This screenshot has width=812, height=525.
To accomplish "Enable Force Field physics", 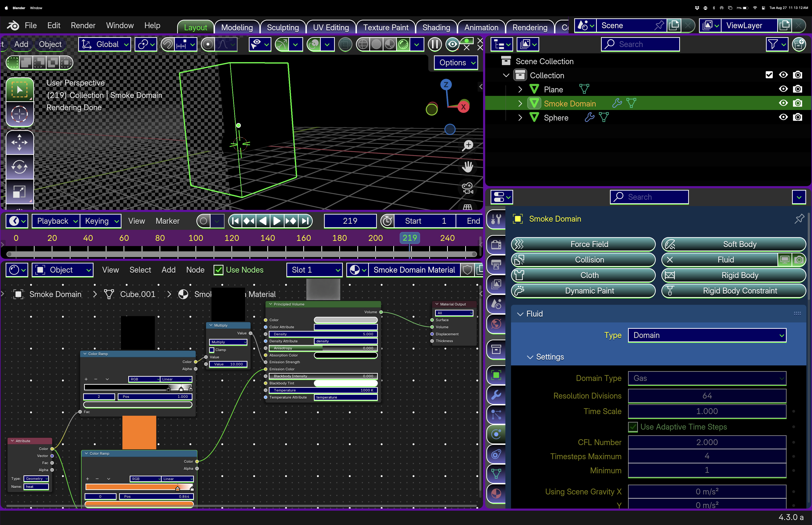I will point(583,244).
